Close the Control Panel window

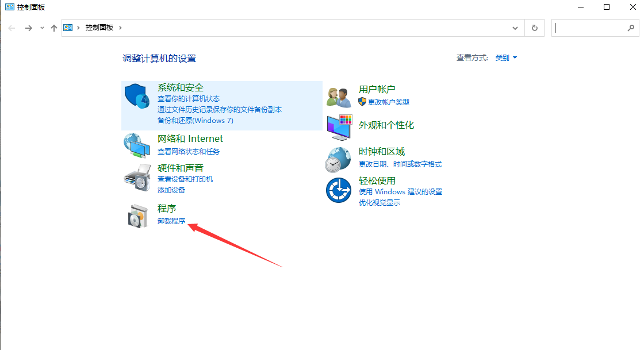[633, 7]
